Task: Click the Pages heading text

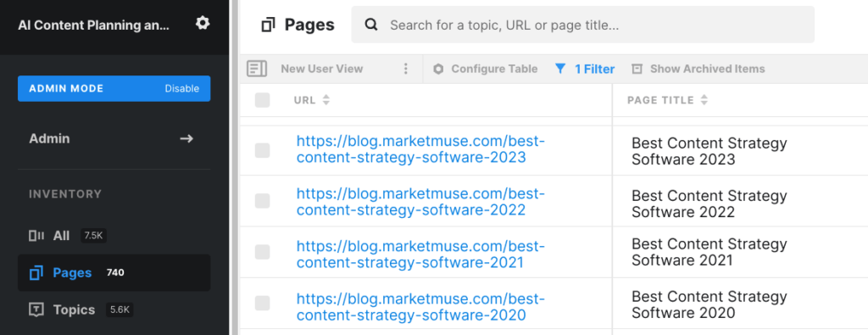Action: [309, 25]
